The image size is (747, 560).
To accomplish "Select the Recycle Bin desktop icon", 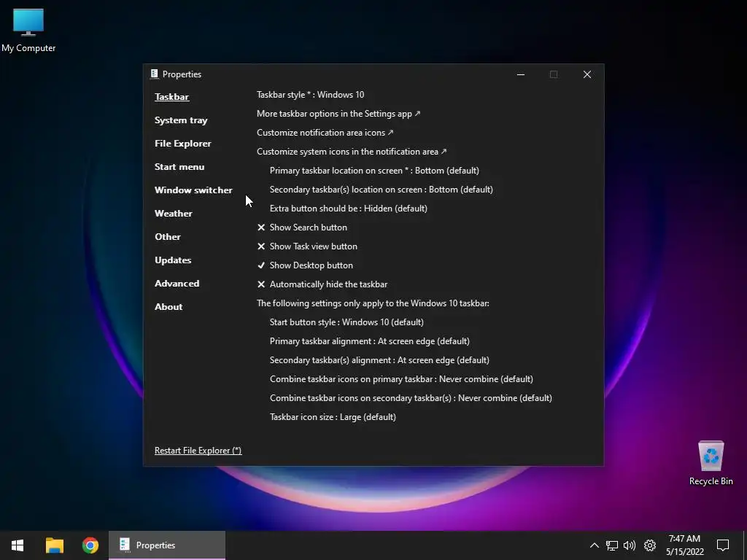I will [711, 463].
